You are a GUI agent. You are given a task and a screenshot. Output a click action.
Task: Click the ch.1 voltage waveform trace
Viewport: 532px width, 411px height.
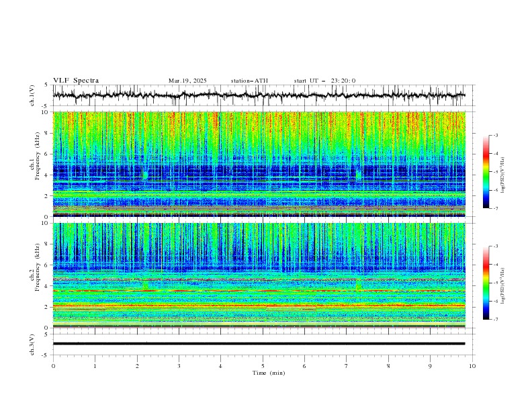point(259,95)
